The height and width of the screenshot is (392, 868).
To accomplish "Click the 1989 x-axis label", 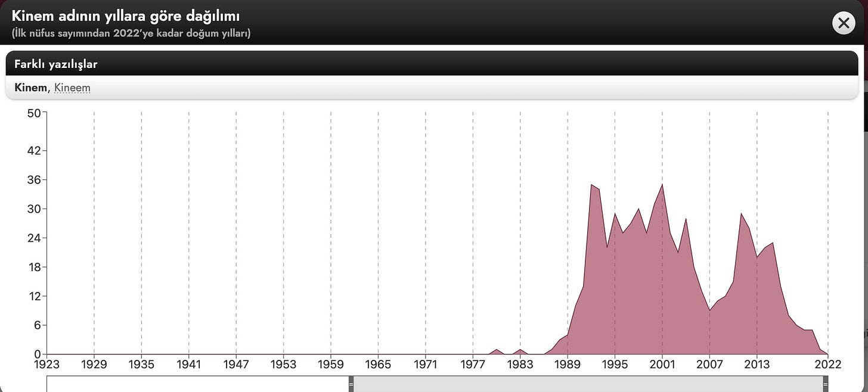I will [568, 364].
